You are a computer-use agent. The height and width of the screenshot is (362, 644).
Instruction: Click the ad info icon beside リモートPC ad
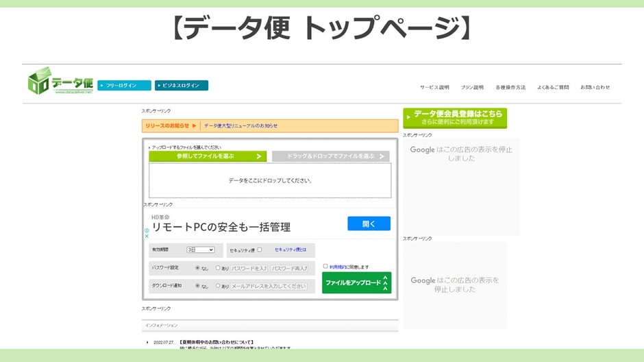pyautogui.click(x=147, y=230)
